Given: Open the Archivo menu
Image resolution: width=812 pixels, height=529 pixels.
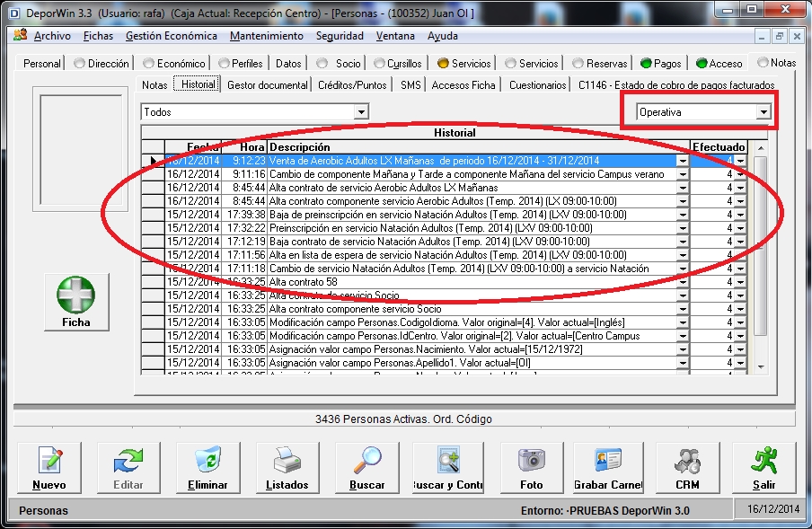Looking at the screenshot, I should pyautogui.click(x=52, y=36).
